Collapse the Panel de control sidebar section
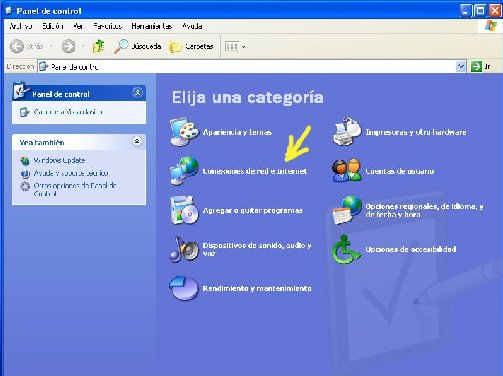 pos(137,92)
